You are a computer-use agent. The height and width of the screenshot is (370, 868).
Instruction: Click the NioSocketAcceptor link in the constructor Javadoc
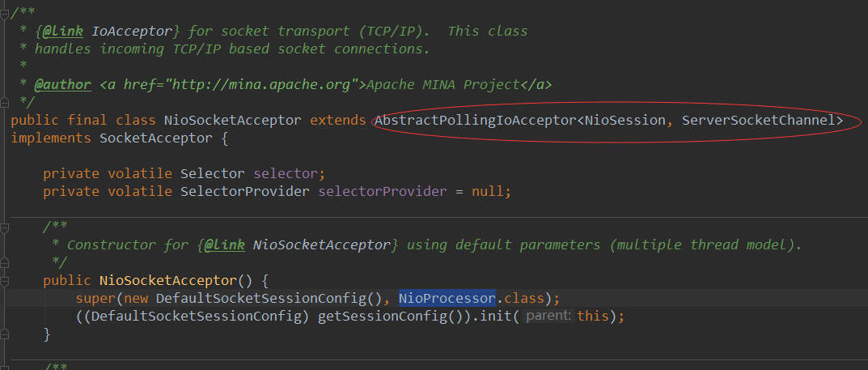coord(322,245)
